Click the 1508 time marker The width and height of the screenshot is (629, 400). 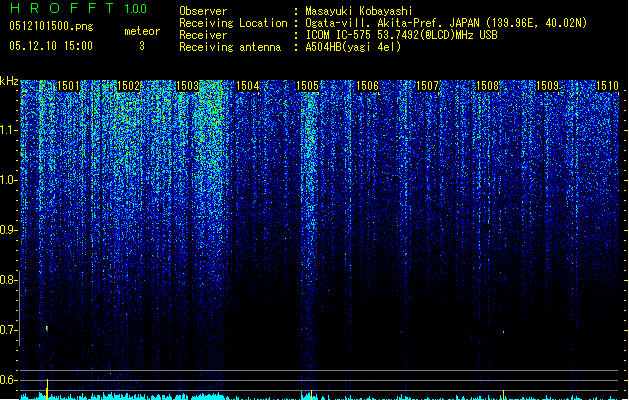point(487,86)
